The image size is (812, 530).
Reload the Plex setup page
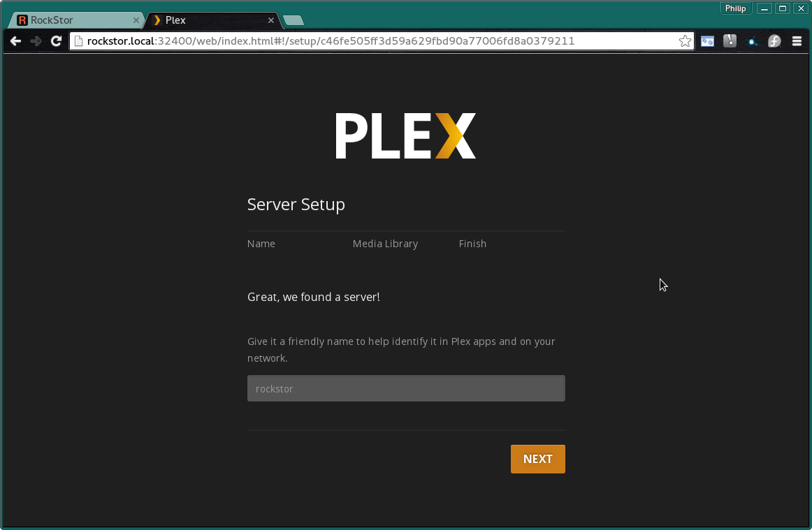[56, 41]
